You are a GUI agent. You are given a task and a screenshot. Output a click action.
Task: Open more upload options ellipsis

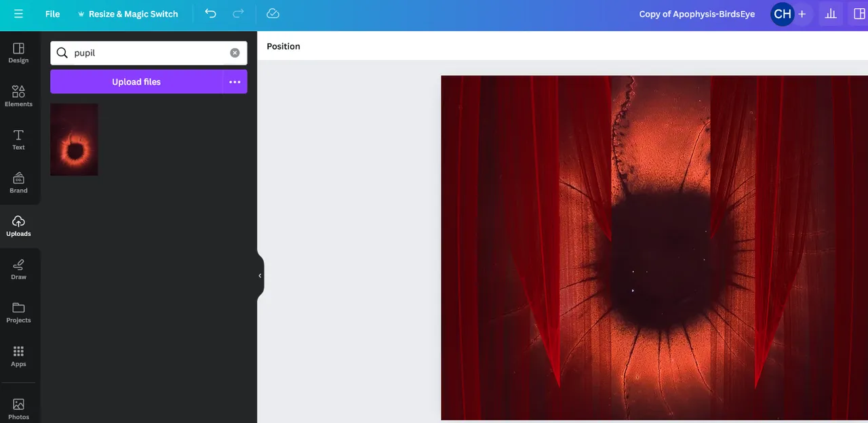(235, 81)
